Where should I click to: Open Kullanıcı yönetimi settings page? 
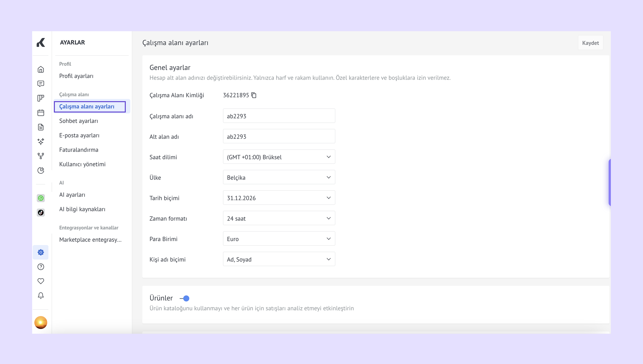(82, 164)
